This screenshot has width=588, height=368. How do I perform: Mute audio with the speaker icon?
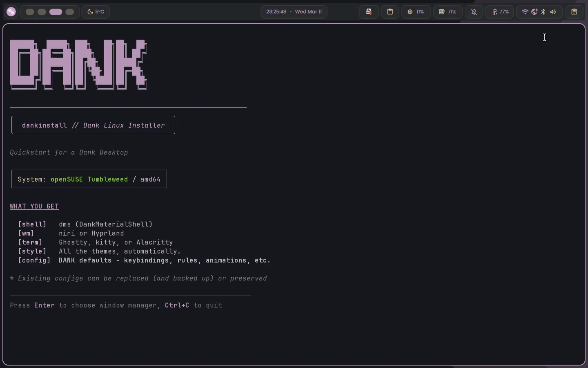coord(553,12)
